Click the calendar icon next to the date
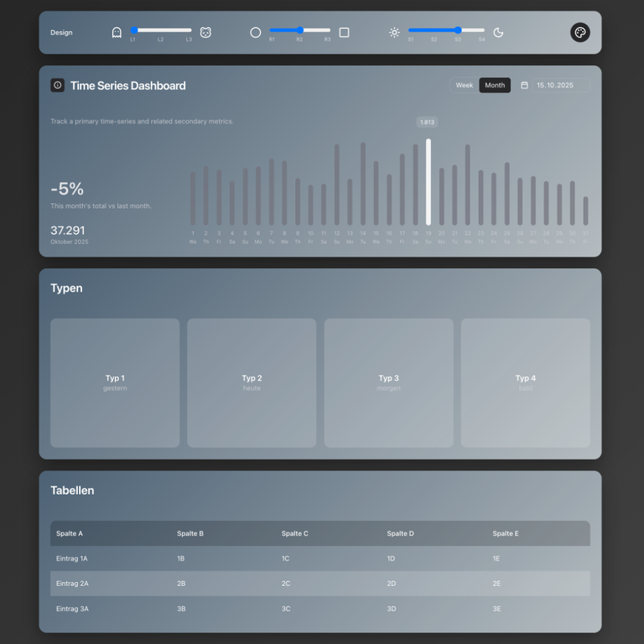 [524, 86]
